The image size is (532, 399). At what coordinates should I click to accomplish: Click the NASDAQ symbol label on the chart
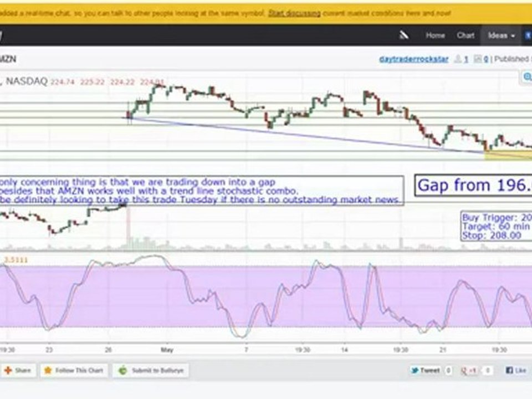27,81
